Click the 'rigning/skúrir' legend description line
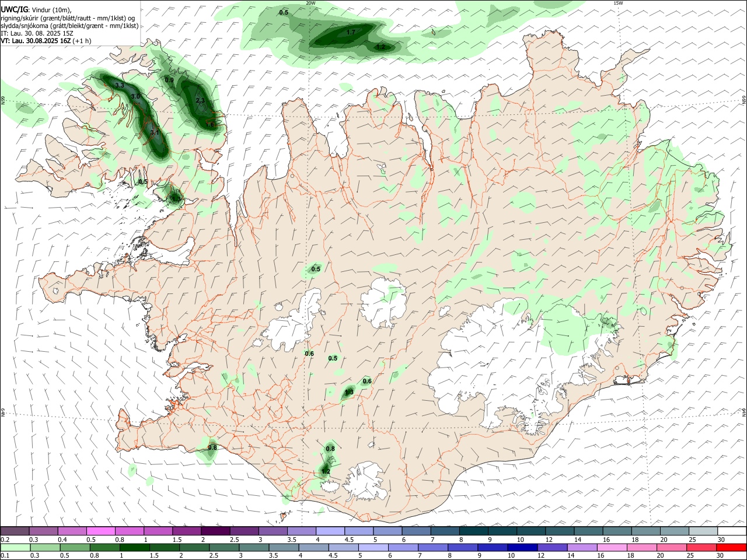The width and height of the screenshot is (747, 560). tap(68, 18)
